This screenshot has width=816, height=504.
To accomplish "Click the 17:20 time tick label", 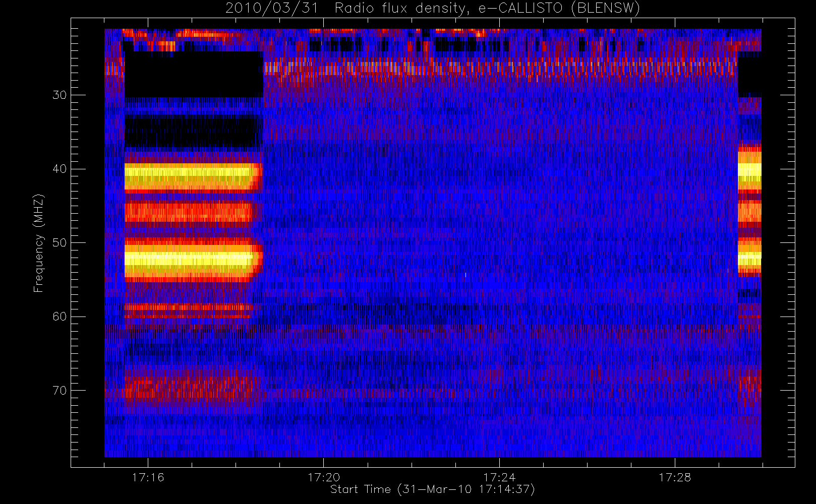I will coord(324,477).
